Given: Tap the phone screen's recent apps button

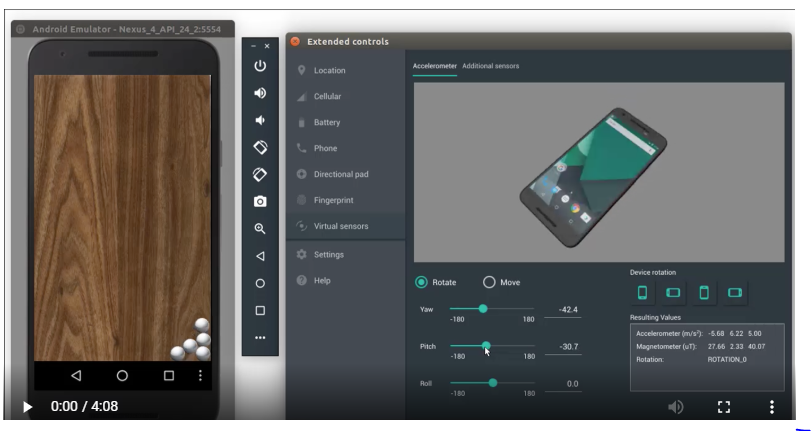Looking at the screenshot, I should (x=169, y=376).
